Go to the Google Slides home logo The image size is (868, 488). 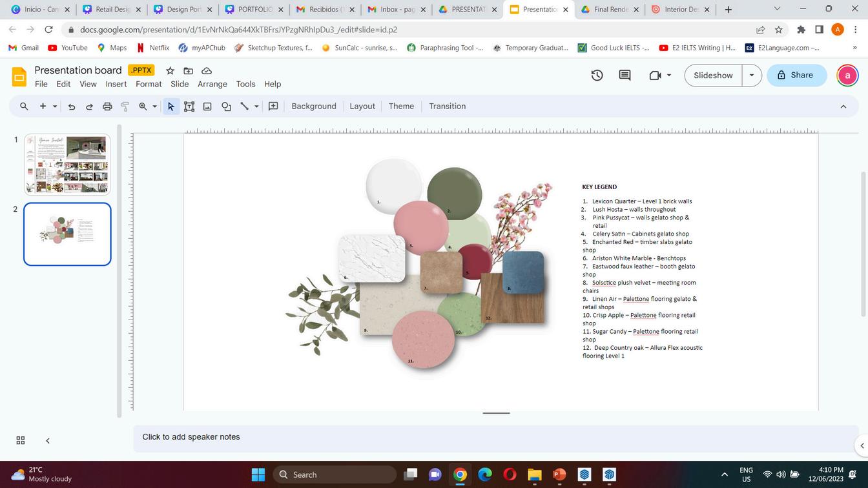(x=19, y=77)
